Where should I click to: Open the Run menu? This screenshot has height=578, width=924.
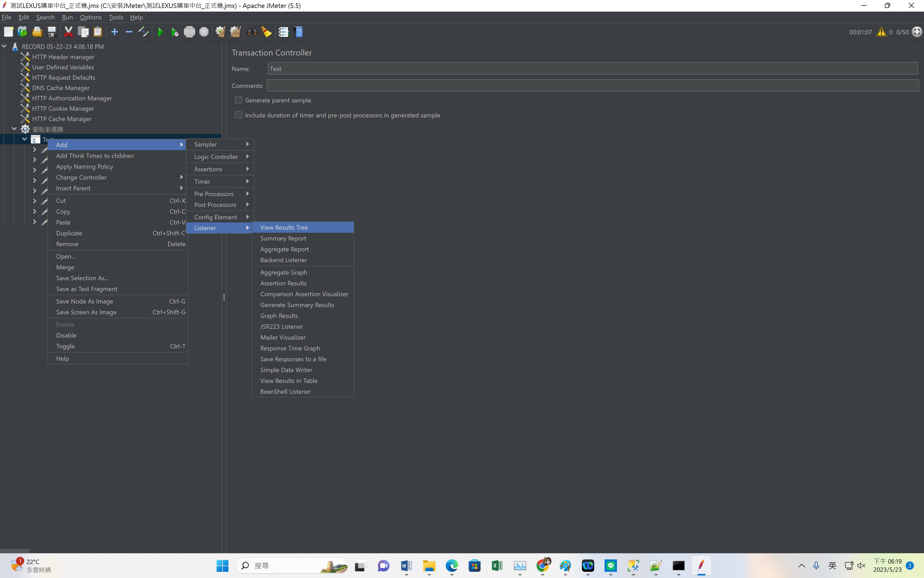pos(67,17)
